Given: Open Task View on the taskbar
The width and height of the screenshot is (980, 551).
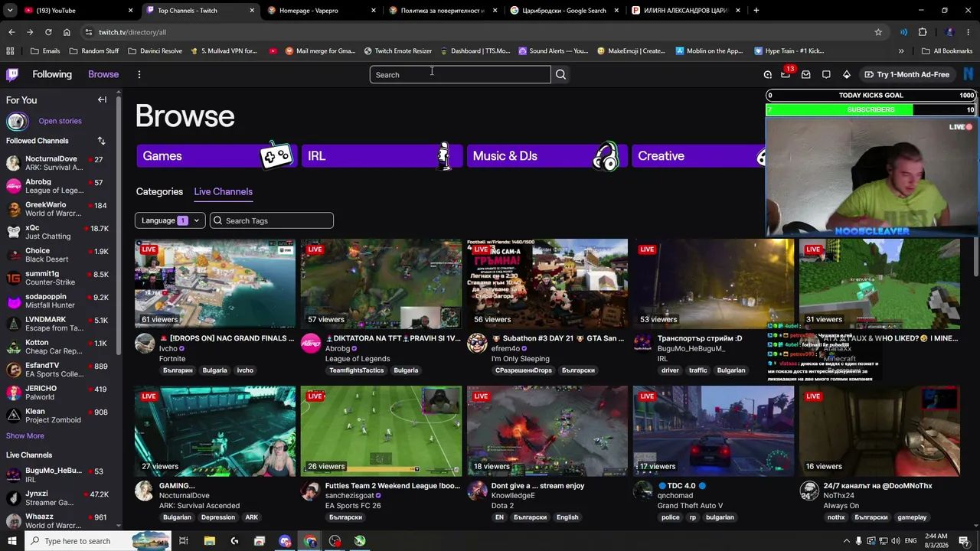Looking at the screenshot, I should pos(184,541).
